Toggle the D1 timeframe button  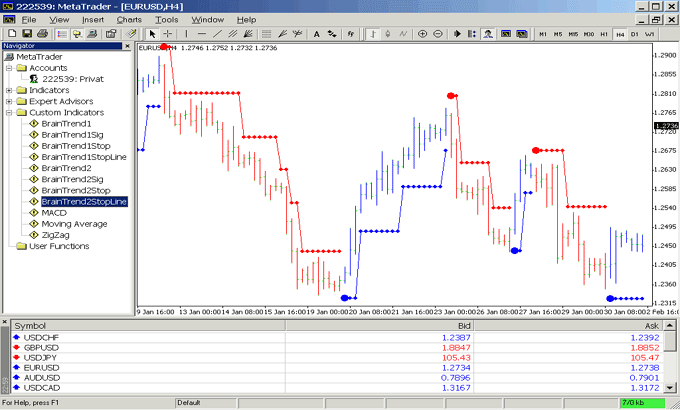tap(635, 33)
